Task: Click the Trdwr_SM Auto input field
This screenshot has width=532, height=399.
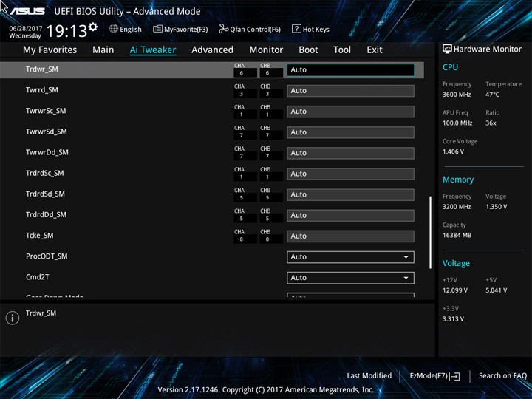Action: (350, 70)
